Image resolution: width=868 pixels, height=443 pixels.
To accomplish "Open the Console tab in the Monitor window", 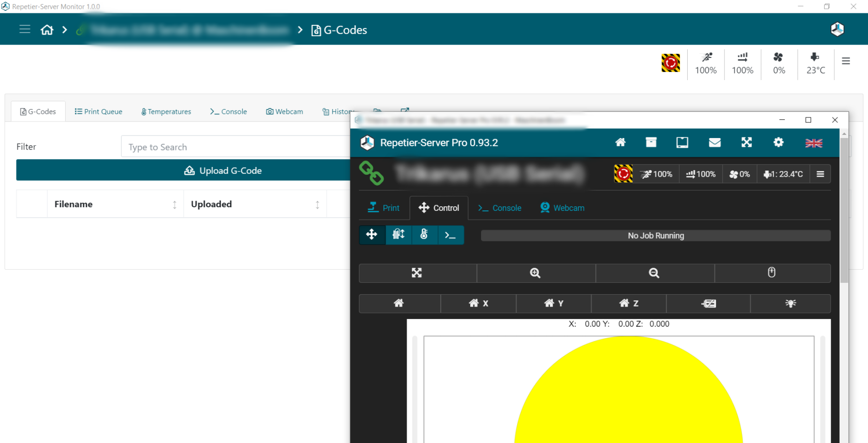I will (x=228, y=111).
